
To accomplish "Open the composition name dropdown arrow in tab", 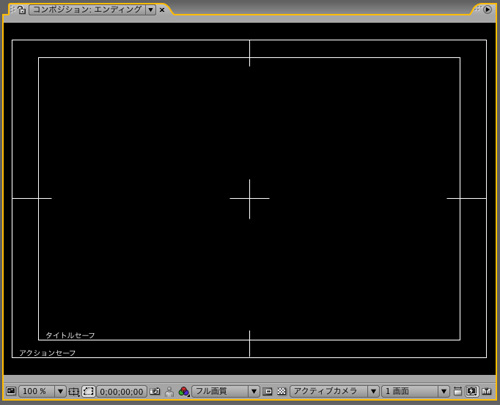I will [151, 10].
